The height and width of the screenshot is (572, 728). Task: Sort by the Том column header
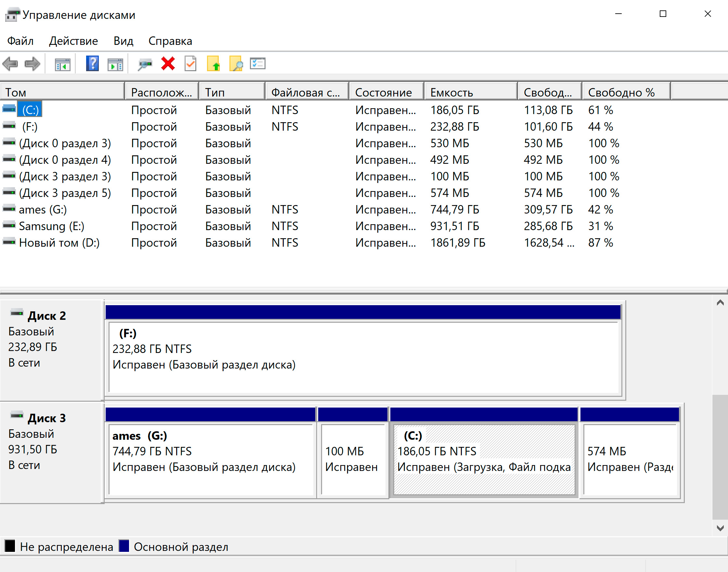pyautogui.click(x=62, y=92)
